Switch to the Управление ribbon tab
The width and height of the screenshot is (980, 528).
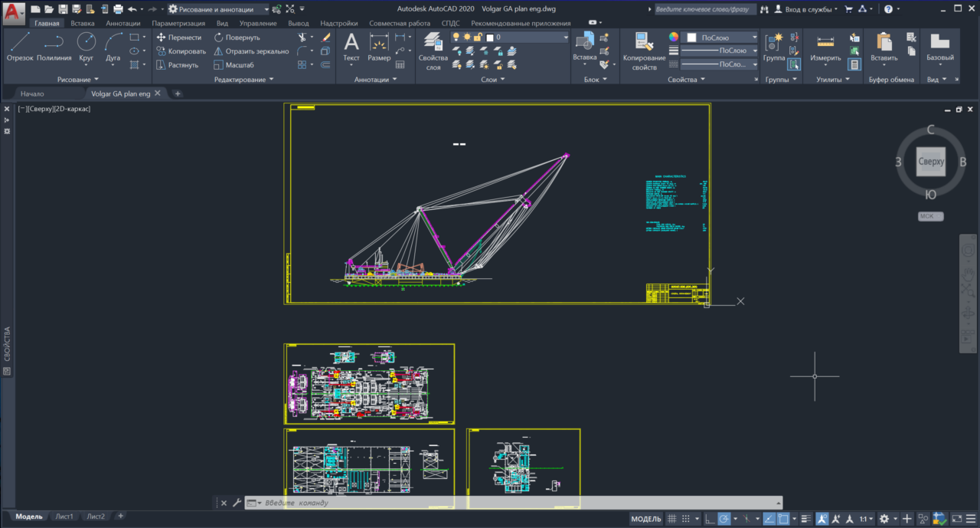257,23
